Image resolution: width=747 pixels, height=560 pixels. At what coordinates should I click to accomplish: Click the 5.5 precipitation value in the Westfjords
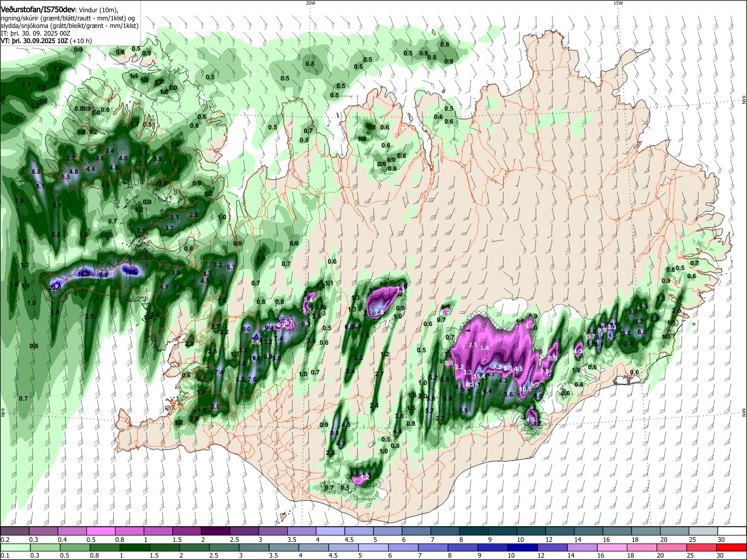tap(65, 177)
